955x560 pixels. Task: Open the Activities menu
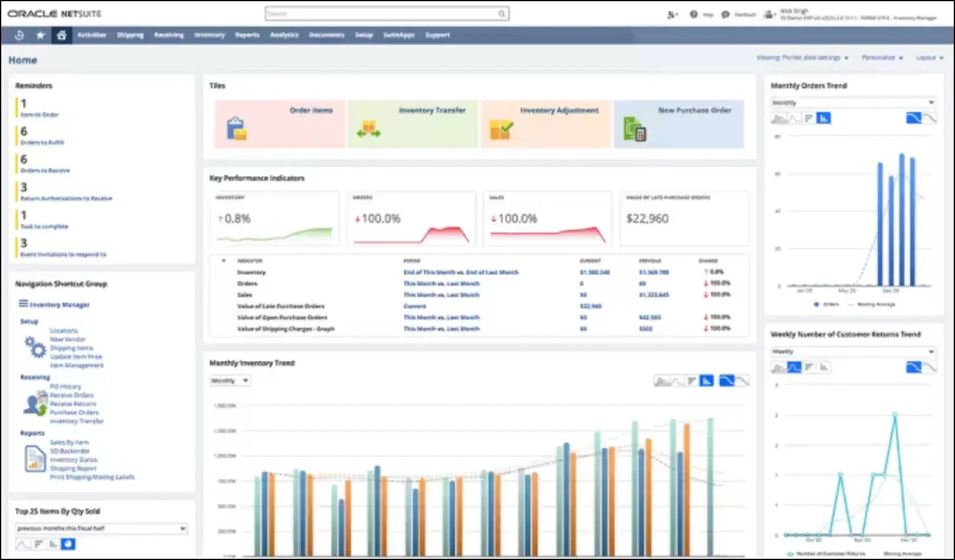click(91, 35)
